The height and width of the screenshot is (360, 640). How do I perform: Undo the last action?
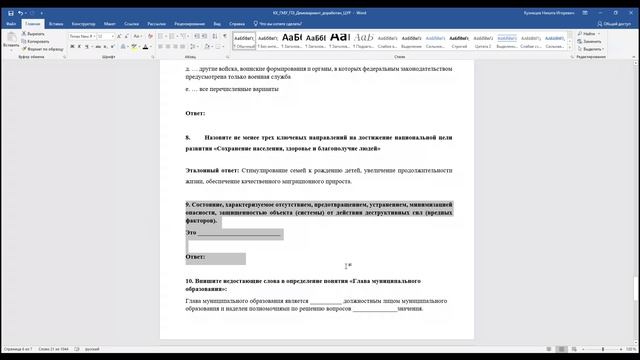(x=20, y=13)
